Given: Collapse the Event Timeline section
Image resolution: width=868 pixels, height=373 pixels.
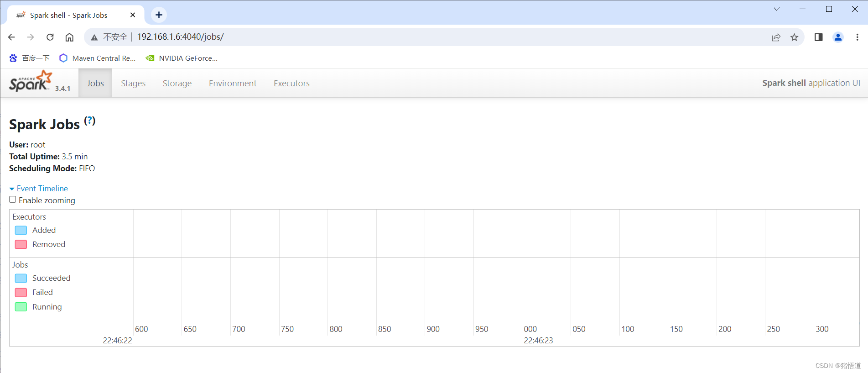Looking at the screenshot, I should click(x=39, y=189).
